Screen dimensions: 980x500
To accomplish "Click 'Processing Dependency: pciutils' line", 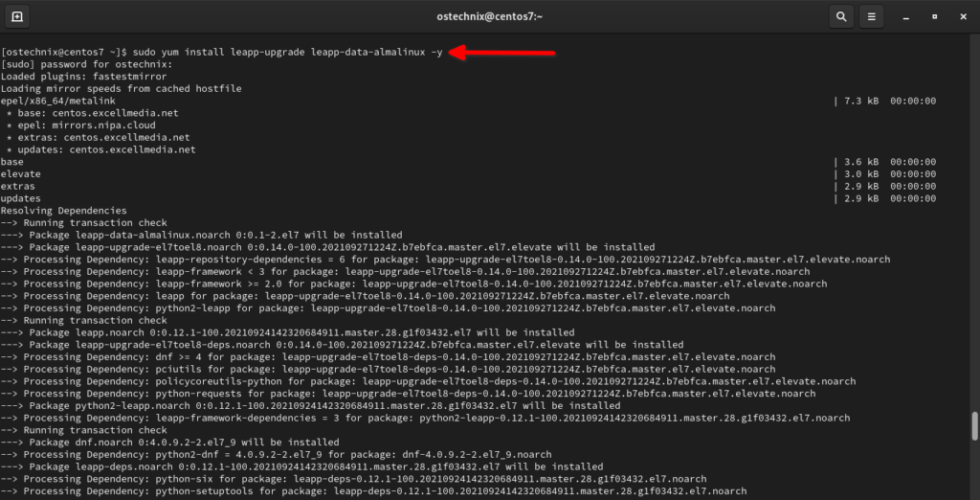I will tap(388, 369).
